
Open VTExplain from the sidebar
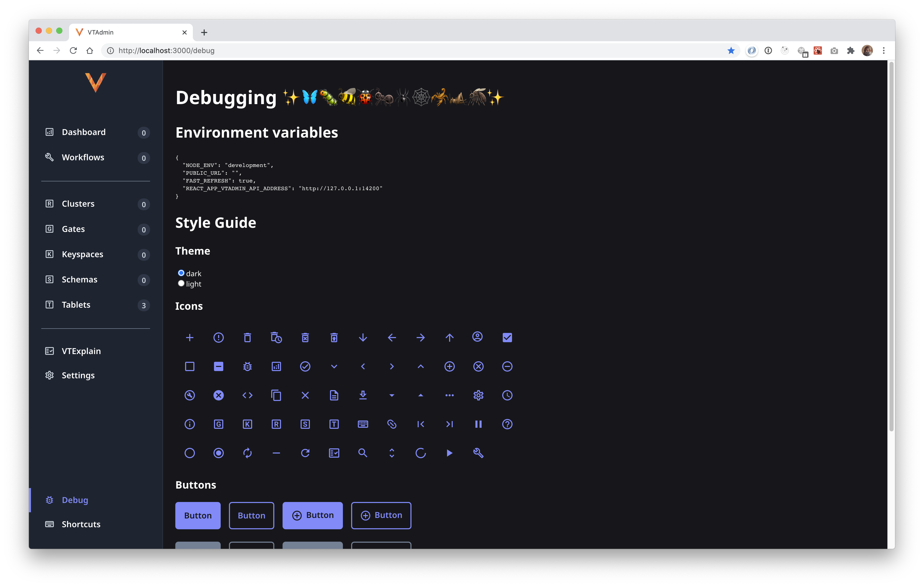(81, 351)
